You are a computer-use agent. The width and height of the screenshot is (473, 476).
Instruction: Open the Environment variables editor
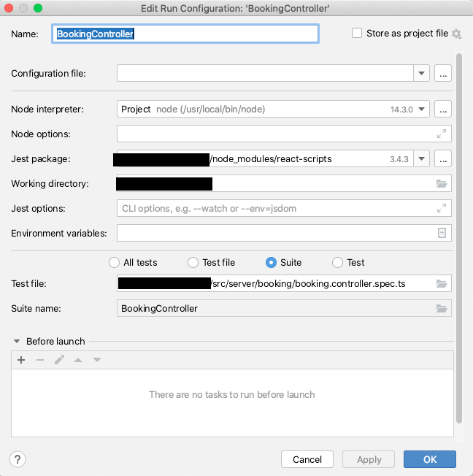coord(442,233)
